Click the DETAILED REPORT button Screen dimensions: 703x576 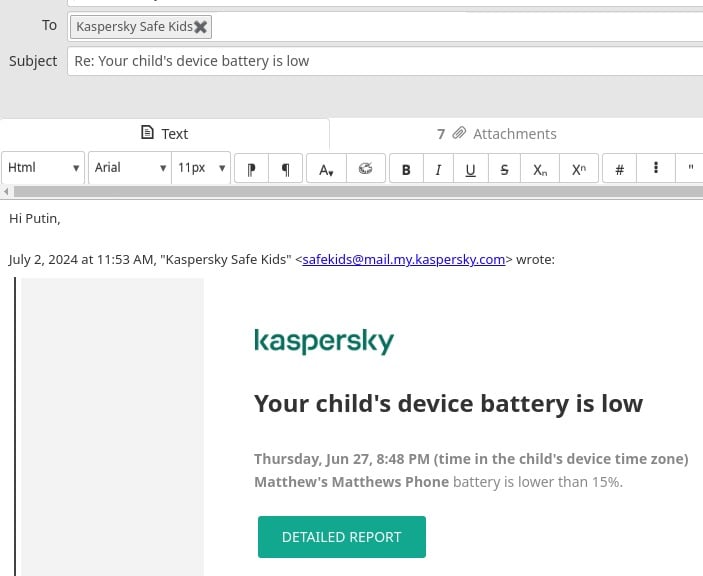(x=342, y=537)
